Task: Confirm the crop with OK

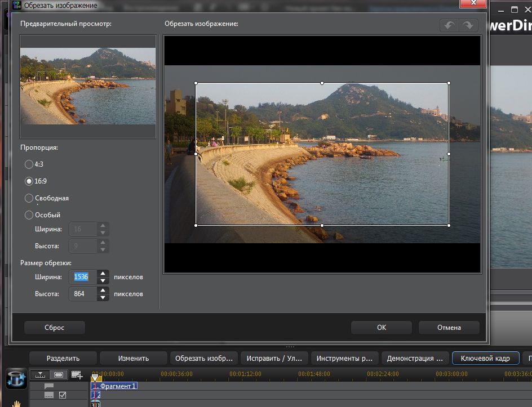Action: pos(382,328)
